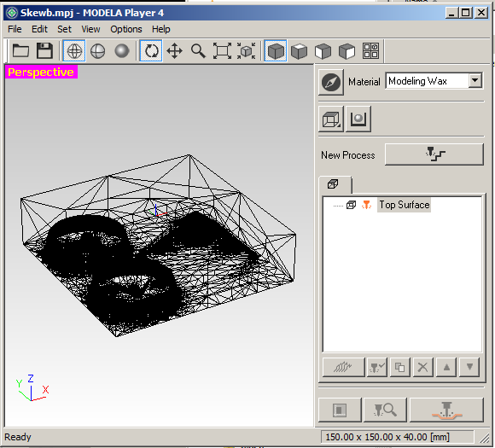Maximize the MODELA Player window
Image resolution: width=495 pixels, height=448 pixels.
[x=466, y=13]
